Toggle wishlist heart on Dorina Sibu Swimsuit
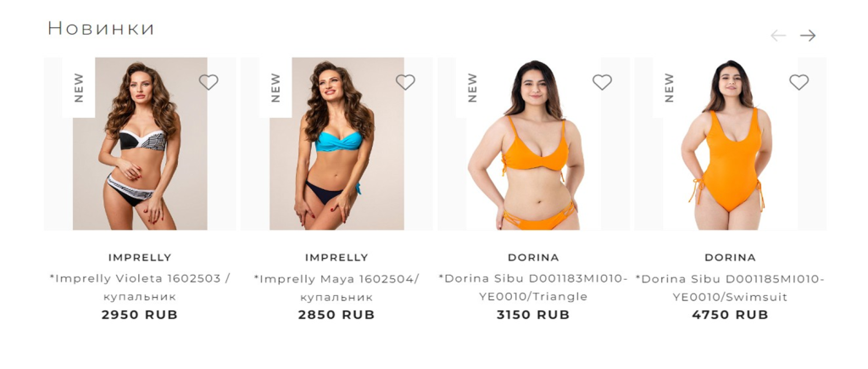 [x=798, y=82]
